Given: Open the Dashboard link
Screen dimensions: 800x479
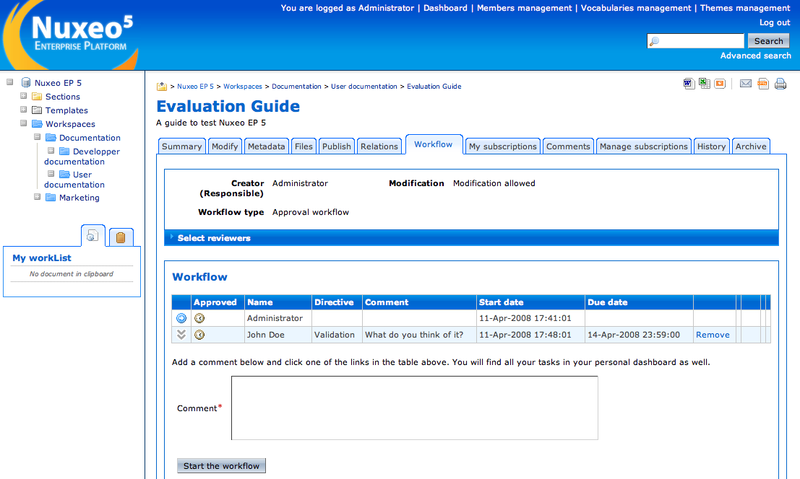Looking at the screenshot, I should coord(445,8).
